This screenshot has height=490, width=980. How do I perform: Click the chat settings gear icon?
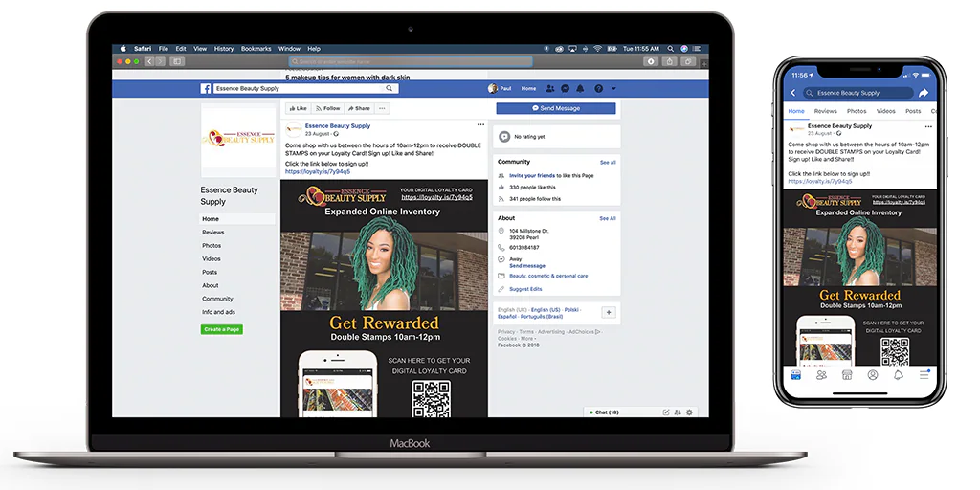(x=689, y=412)
